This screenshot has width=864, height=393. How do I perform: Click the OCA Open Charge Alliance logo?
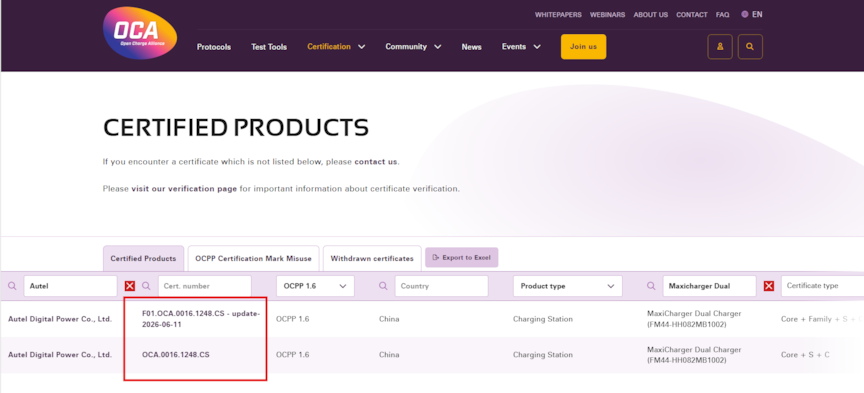point(140,33)
